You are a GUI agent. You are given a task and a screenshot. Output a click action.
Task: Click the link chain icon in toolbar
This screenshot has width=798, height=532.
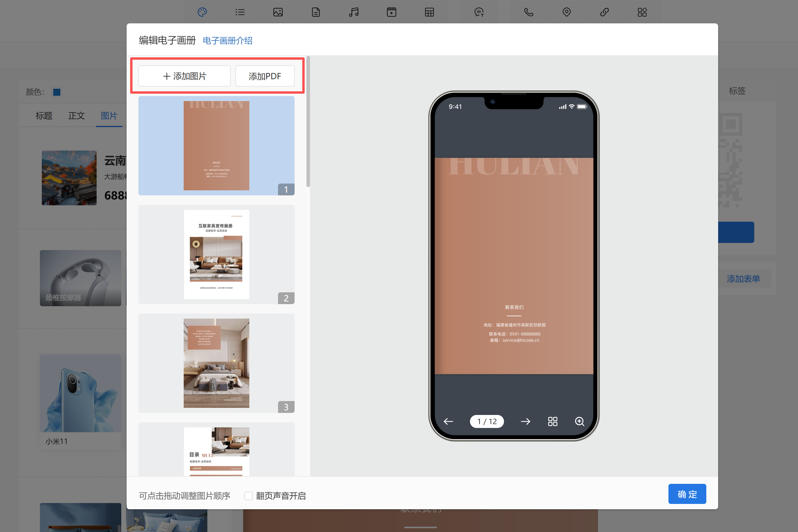[604, 12]
